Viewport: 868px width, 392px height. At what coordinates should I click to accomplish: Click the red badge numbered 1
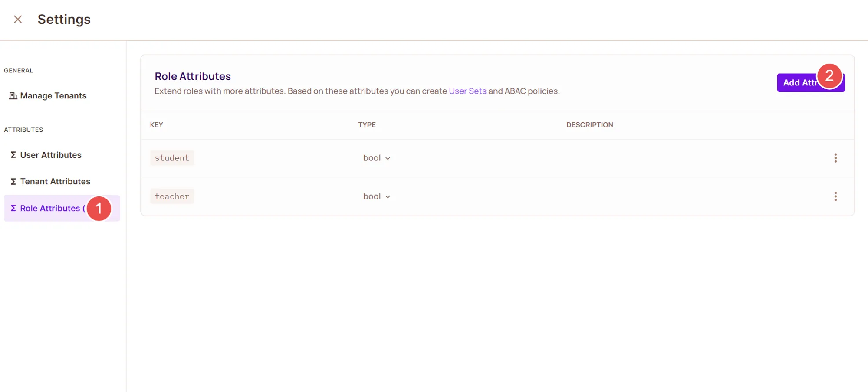[x=99, y=209]
